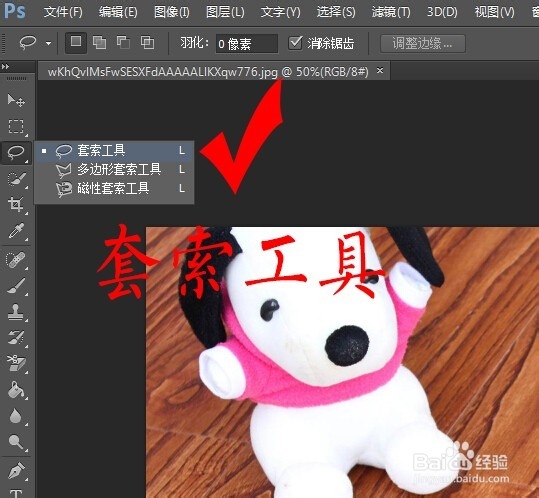539x498 pixels.
Task: Select the History Brush tool
Action: click(16, 338)
